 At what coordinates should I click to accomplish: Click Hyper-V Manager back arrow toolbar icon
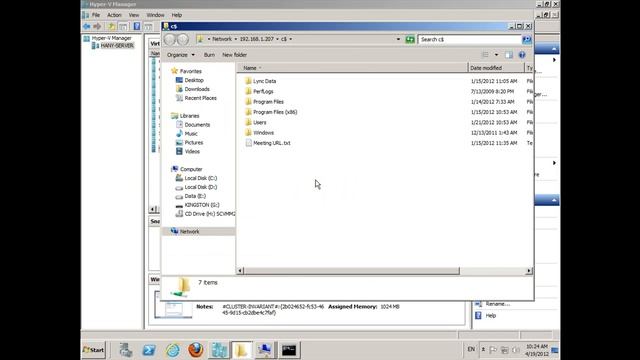(87, 27)
